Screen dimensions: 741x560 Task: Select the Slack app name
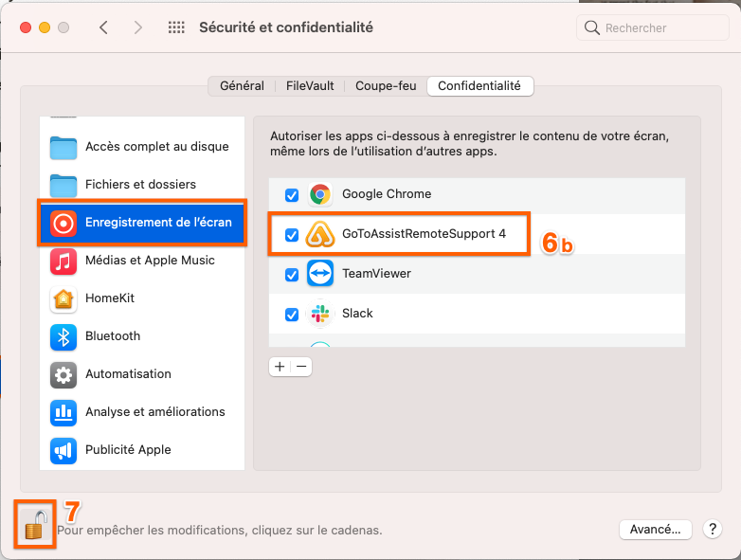click(357, 313)
